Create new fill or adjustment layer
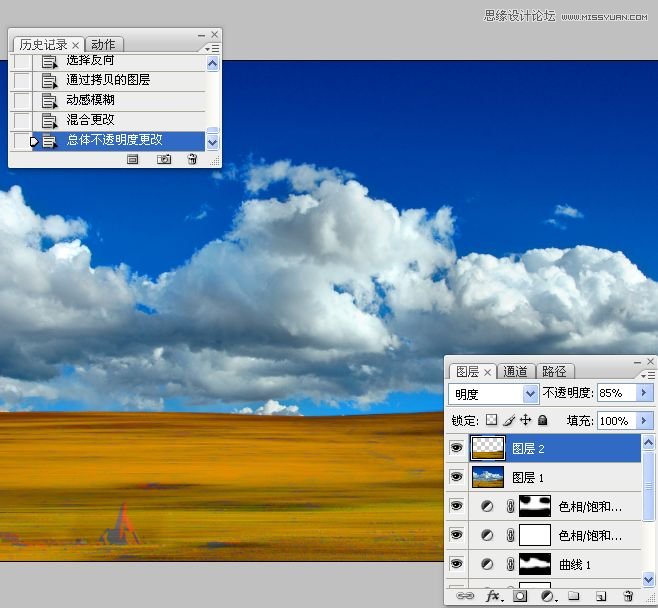Viewport: 658px width, 608px height. pyautogui.click(x=547, y=596)
